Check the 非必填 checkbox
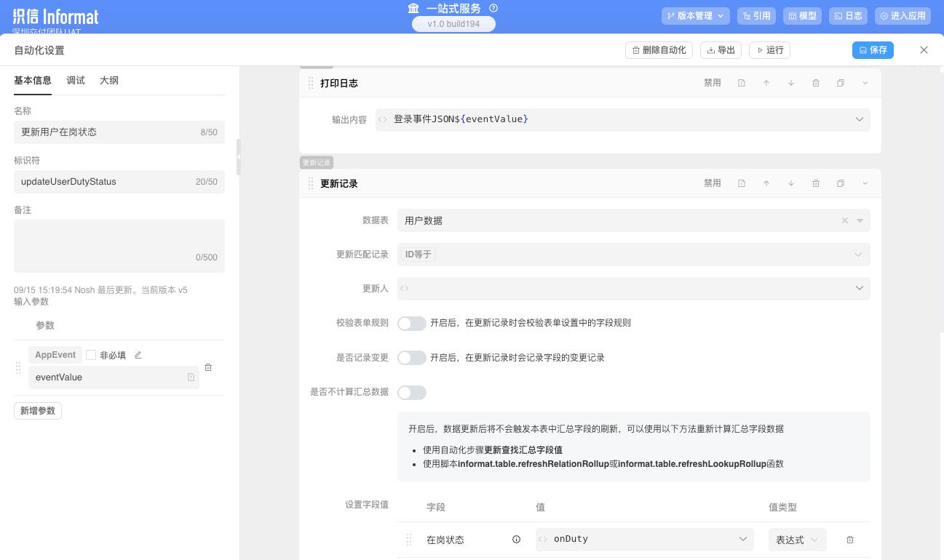 (x=91, y=355)
